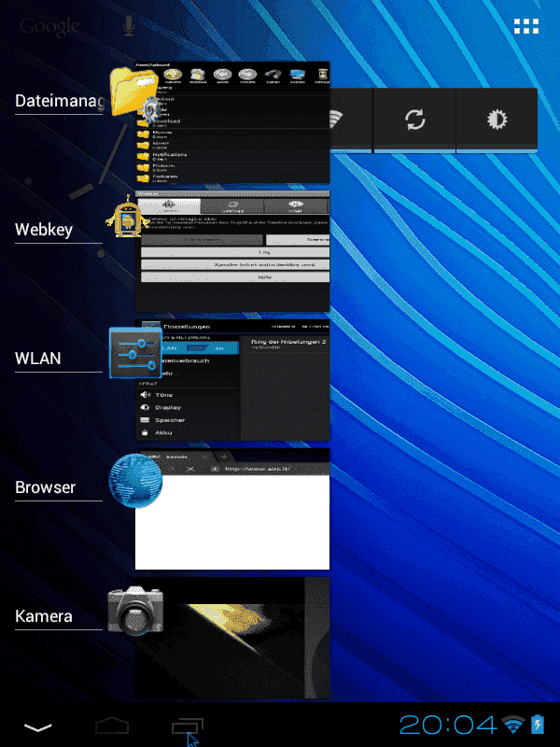Toggle Wi-Fi in power control widget
This screenshot has height=747, width=560.
tap(351, 120)
